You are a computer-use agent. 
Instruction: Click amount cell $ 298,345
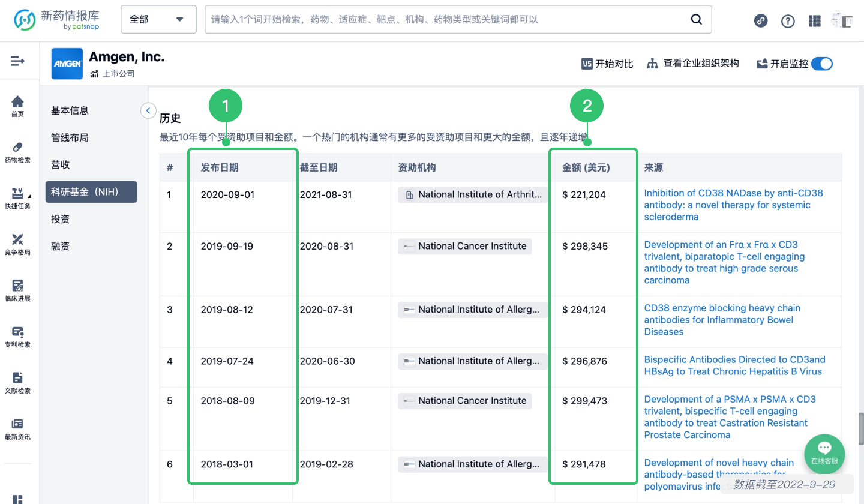click(585, 246)
